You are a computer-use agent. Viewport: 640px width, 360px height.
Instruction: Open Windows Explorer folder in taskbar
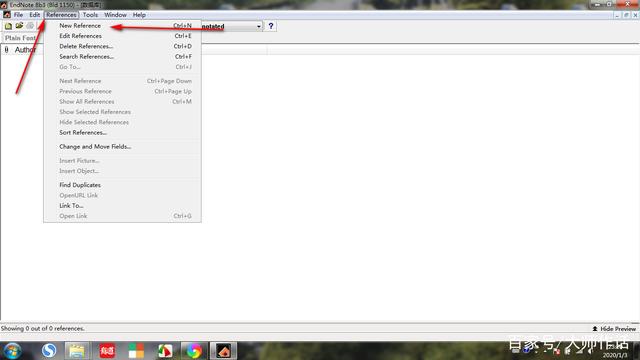77,351
